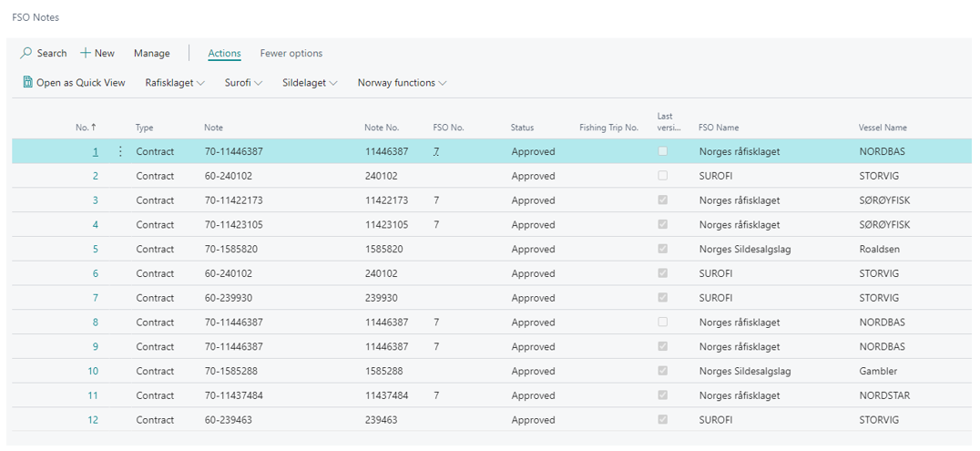Click the Status column header
This screenshot has width=980, height=451.
coord(522,128)
